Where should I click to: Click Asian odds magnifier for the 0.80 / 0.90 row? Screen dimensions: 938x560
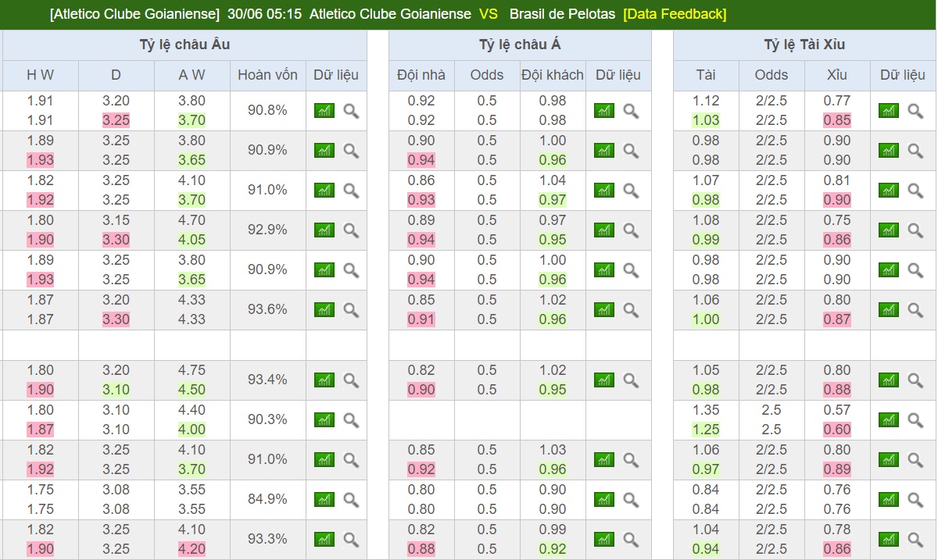coord(631,500)
